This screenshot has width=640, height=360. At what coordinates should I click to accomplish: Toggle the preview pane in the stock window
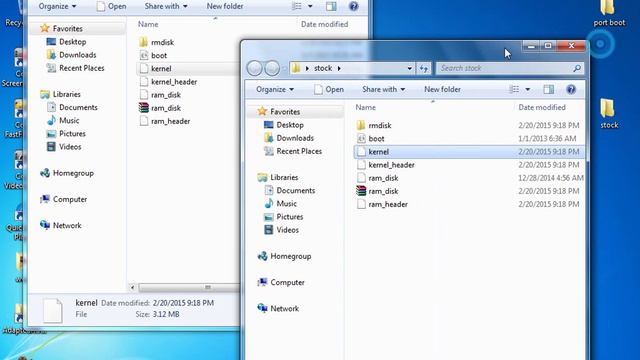pos(549,89)
